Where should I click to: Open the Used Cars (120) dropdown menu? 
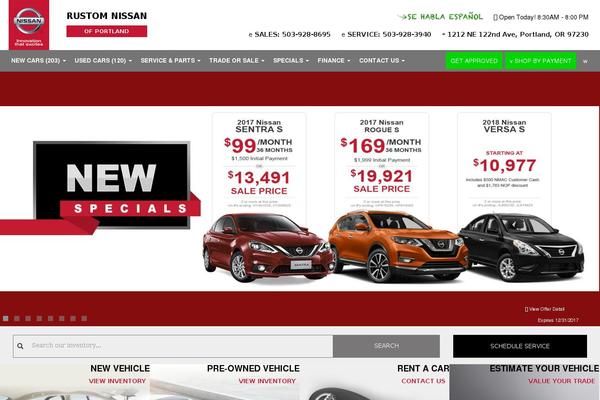coord(103,60)
